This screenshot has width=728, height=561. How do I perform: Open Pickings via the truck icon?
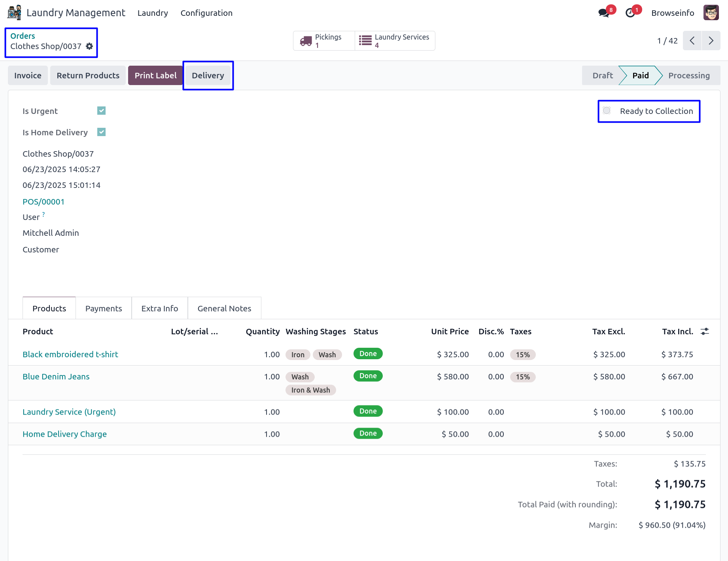click(306, 41)
